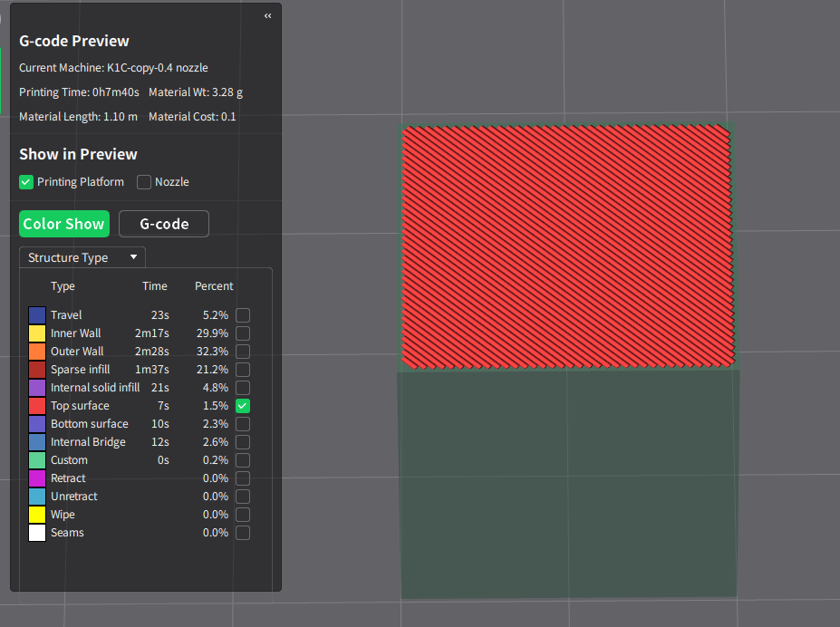Enable the Nozzle checkbox
The height and width of the screenshot is (627, 840).
point(144,182)
